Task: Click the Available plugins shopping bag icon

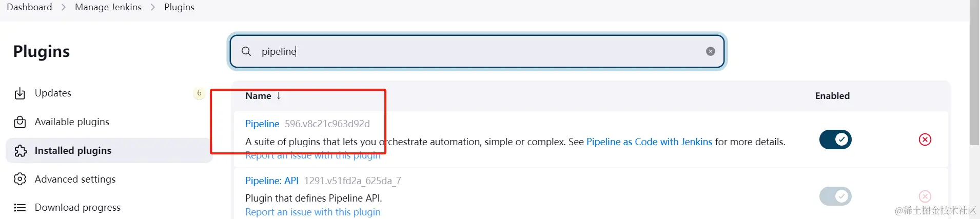Action: pyautogui.click(x=20, y=122)
